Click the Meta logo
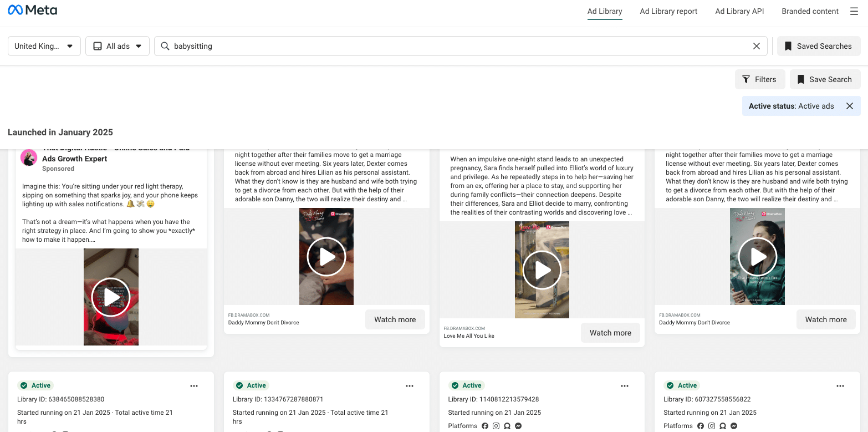The image size is (868, 432). tap(32, 11)
